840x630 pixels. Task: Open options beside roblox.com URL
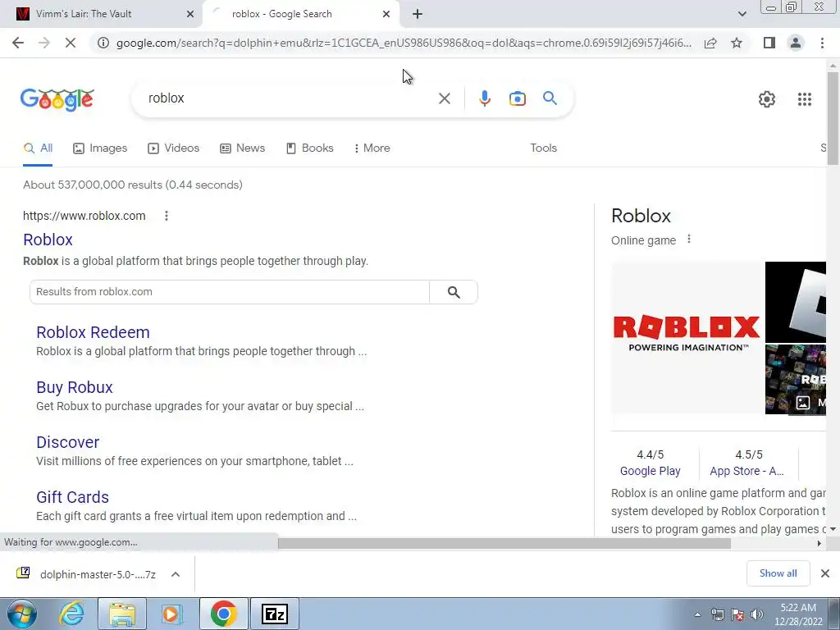pyautogui.click(x=166, y=216)
